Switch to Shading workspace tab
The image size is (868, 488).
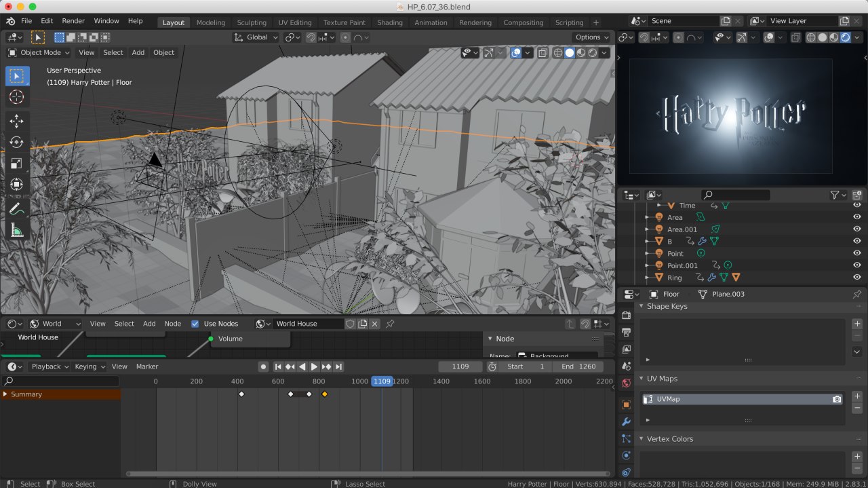(389, 22)
